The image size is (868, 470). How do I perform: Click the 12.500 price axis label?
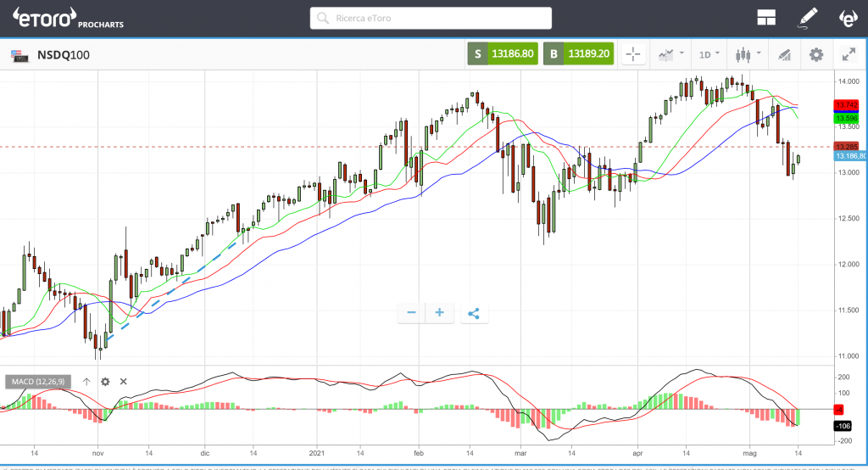coord(849,218)
